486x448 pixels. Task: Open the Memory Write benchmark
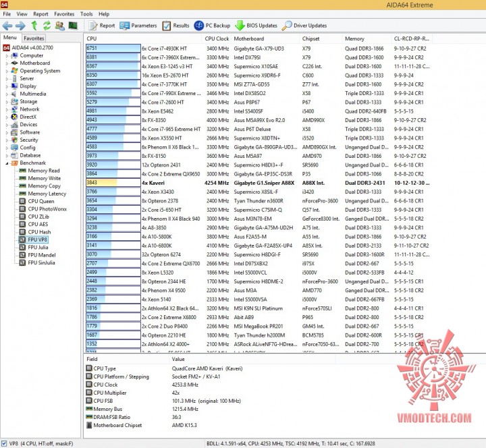coord(45,178)
